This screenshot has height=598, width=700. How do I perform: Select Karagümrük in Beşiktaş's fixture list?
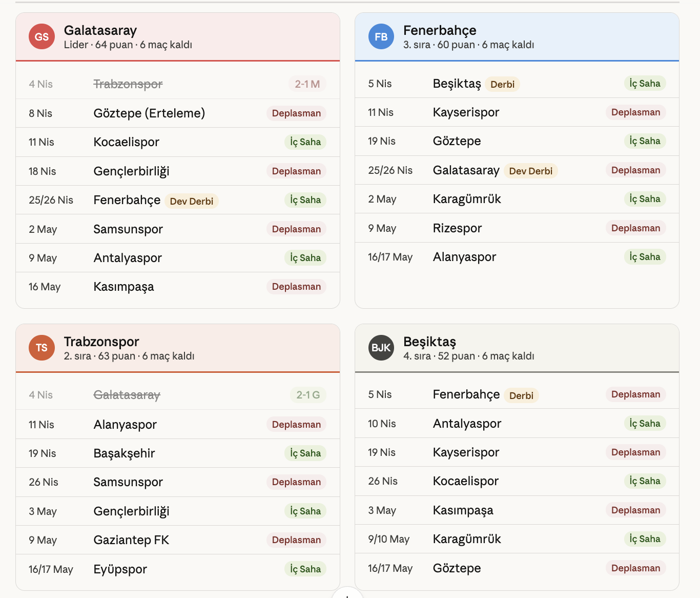click(x=467, y=539)
